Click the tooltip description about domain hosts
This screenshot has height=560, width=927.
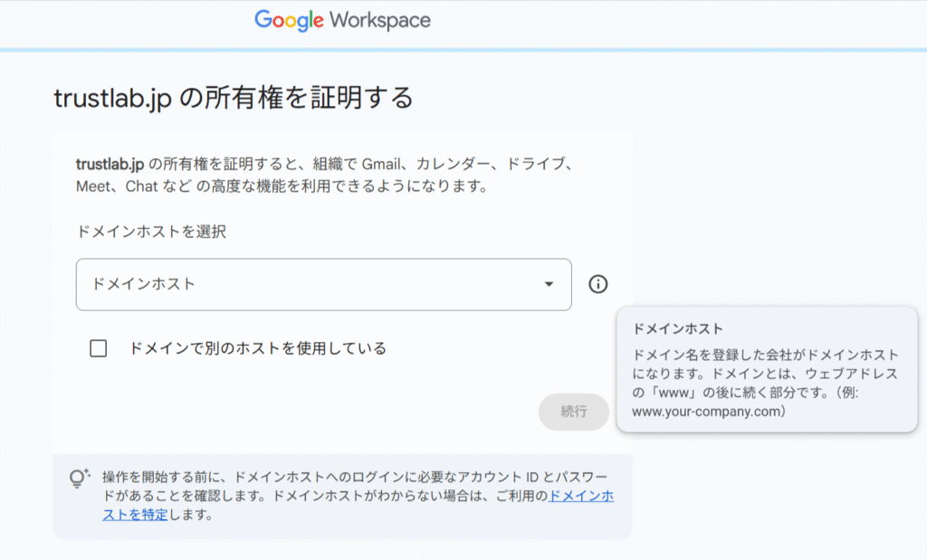(765, 374)
